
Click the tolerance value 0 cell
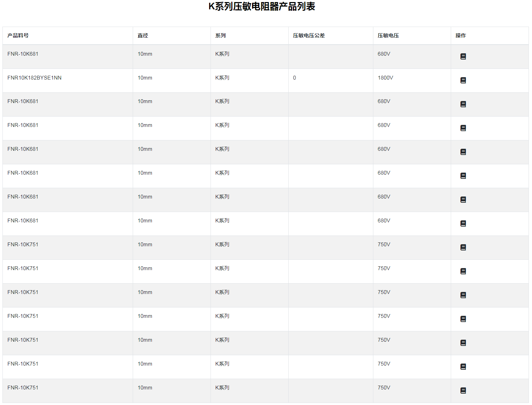[295, 78]
